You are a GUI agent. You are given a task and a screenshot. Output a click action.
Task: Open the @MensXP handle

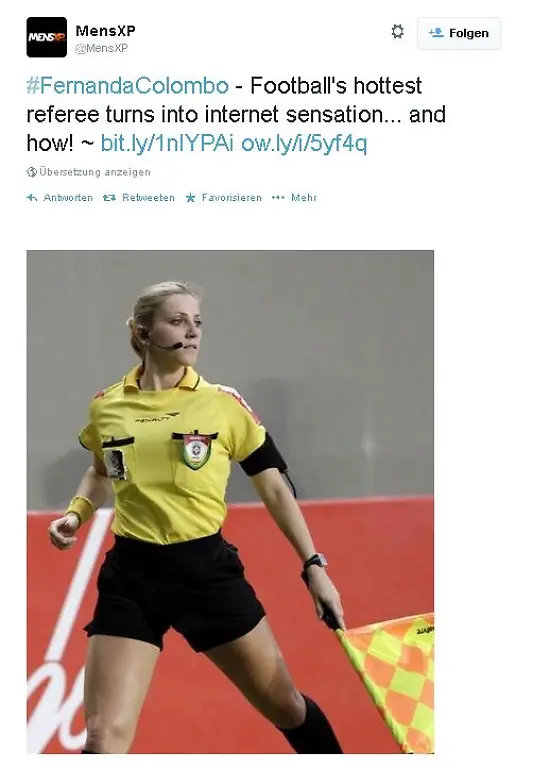pos(101,48)
